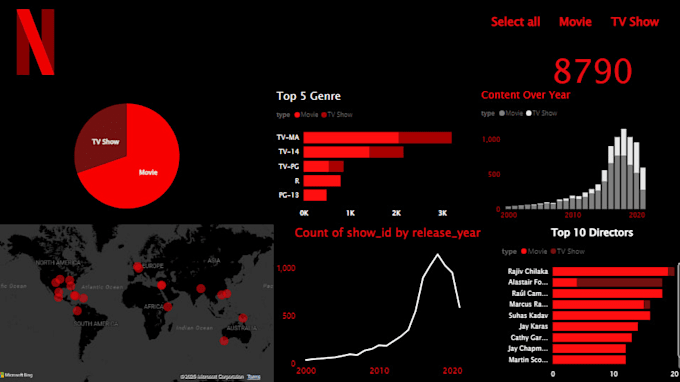Click the Content Over Year chart title

[x=526, y=95]
